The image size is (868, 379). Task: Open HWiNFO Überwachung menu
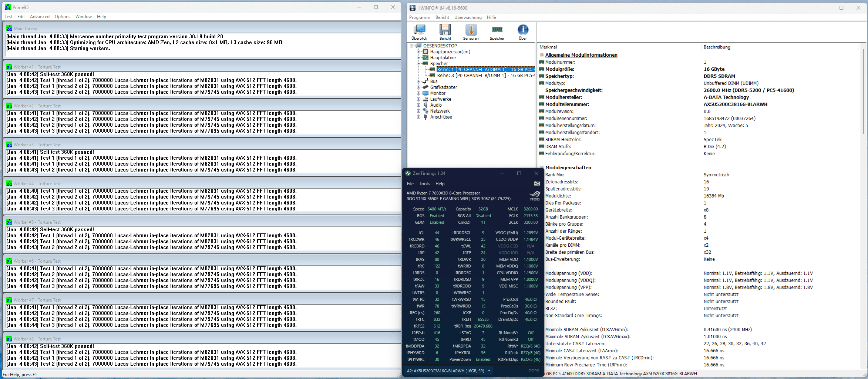[468, 17]
